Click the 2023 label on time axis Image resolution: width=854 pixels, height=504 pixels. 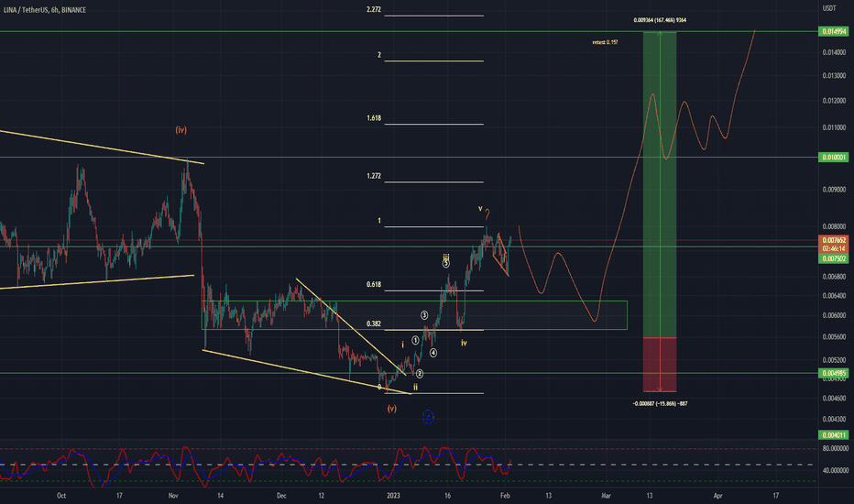click(393, 495)
